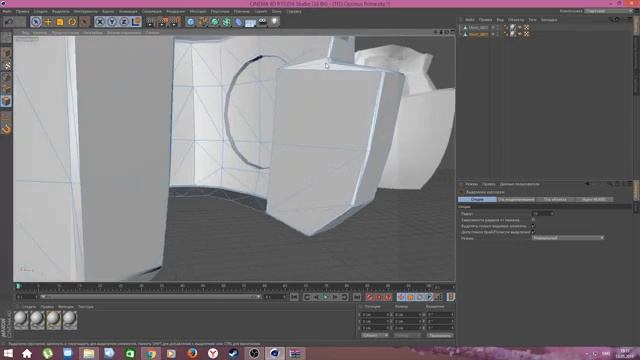Open the blue deformer icon
Viewport: 640px width, 360px height.
239,22
